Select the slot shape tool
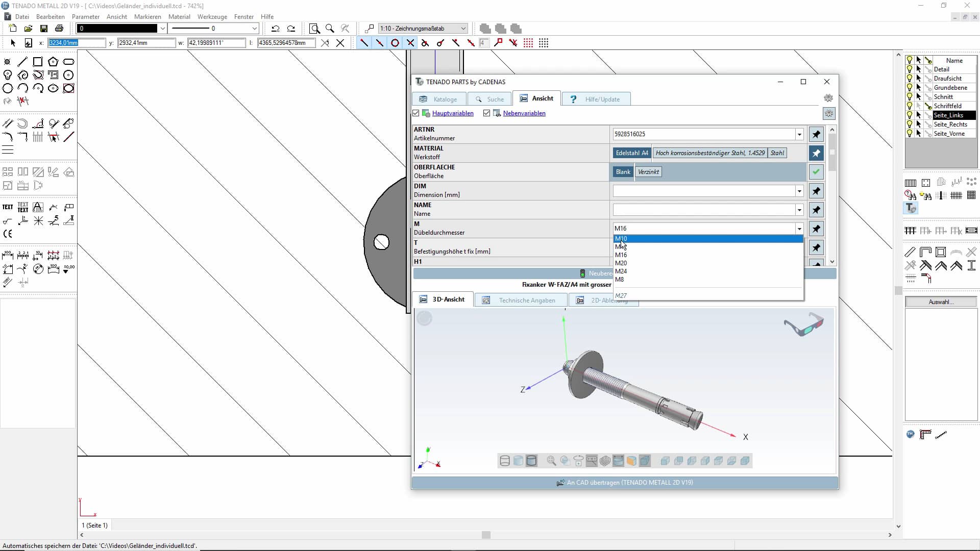 pos(68,62)
